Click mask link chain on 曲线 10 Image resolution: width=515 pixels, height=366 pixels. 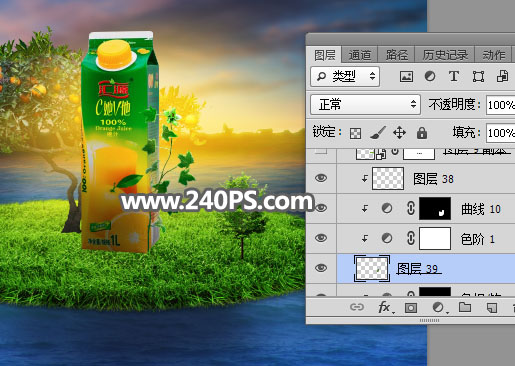pos(411,208)
